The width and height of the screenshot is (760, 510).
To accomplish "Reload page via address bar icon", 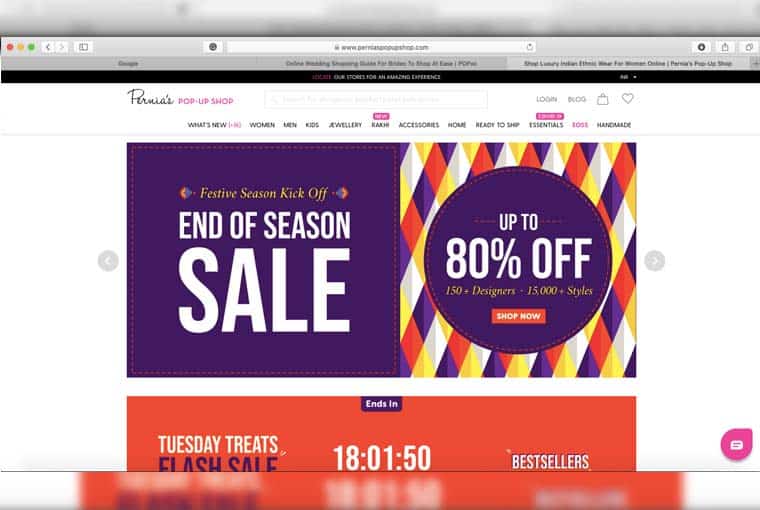I will pyautogui.click(x=530, y=47).
